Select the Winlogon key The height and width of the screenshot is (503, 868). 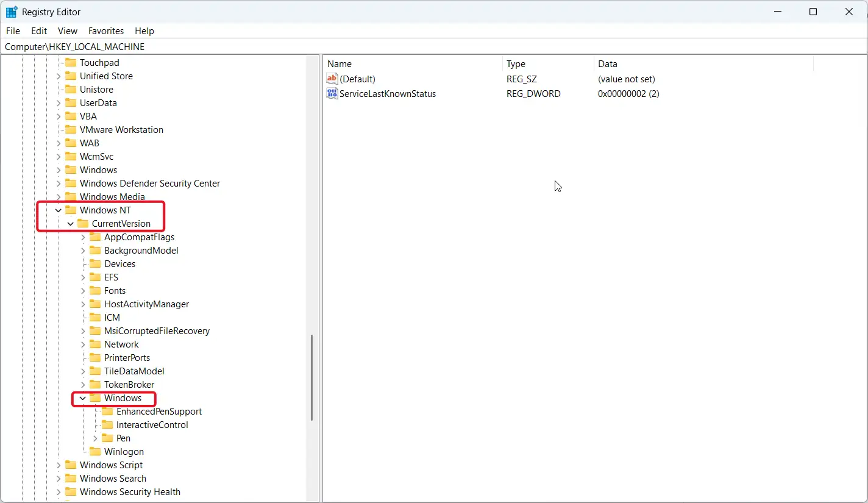[x=124, y=452]
